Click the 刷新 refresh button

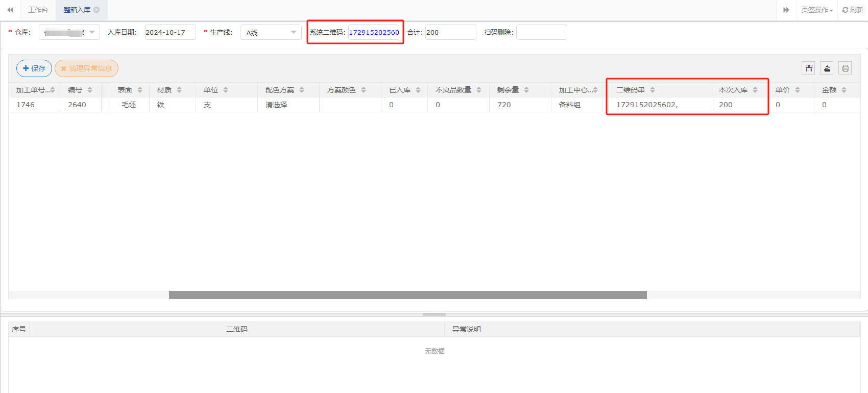pos(853,10)
